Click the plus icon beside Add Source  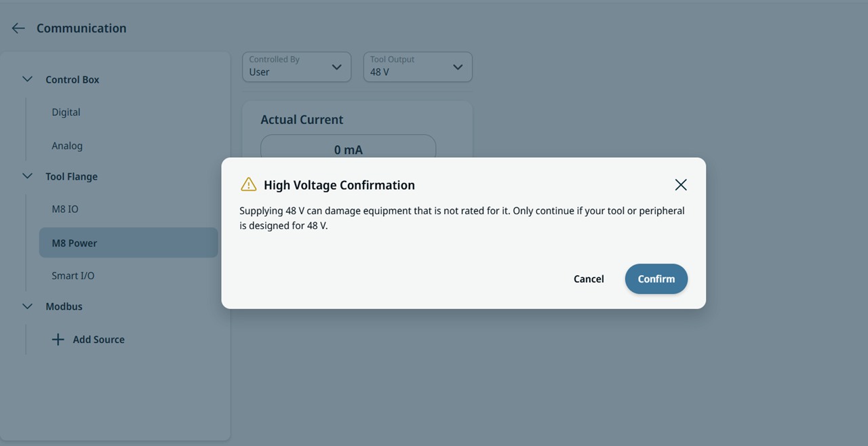[x=58, y=340]
